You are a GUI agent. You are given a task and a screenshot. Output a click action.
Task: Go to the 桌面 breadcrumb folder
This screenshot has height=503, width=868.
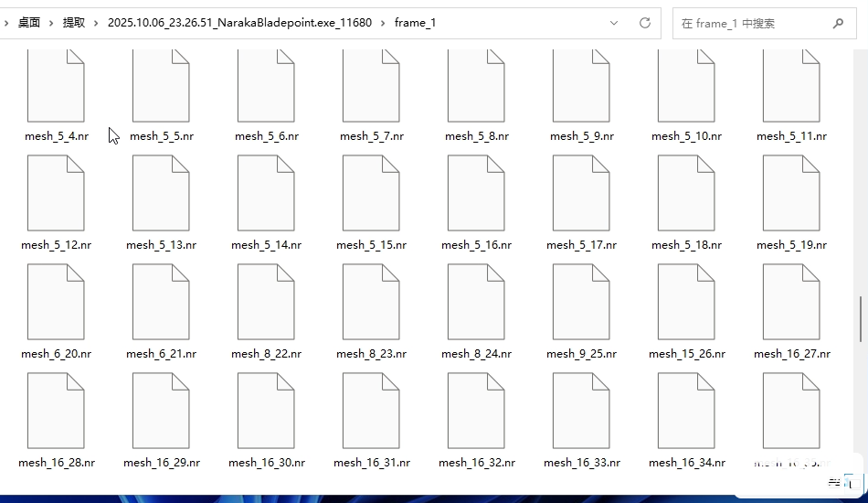tap(29, 23)
